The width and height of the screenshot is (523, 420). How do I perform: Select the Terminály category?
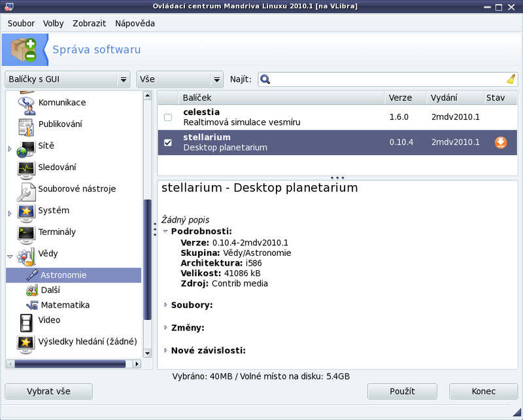(57, 232)
